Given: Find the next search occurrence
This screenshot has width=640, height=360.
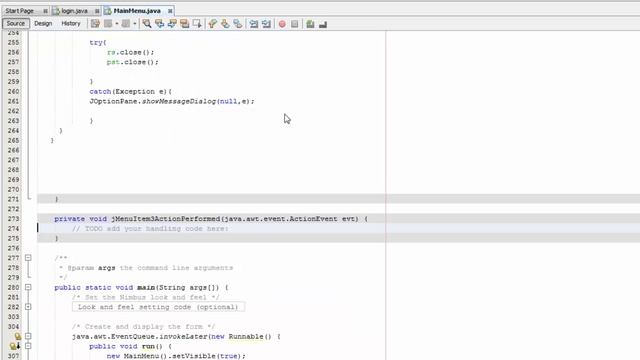Looking at the screenshot, I should [x=172, y=24].
